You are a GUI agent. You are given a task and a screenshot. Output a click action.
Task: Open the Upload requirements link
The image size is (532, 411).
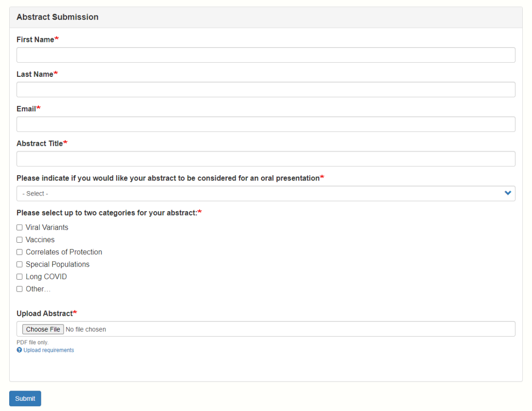click(x=49, y=350)
